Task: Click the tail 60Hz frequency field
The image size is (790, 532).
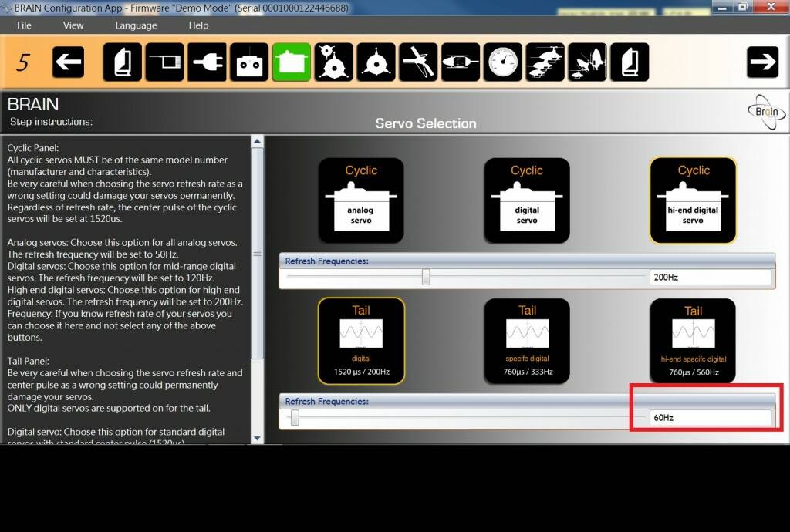Action: pos(711,417)
